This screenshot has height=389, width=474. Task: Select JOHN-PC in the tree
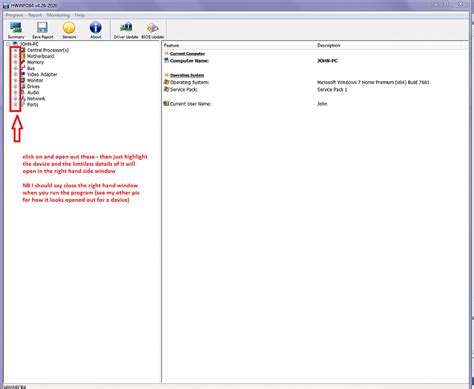tap(29, 44)
